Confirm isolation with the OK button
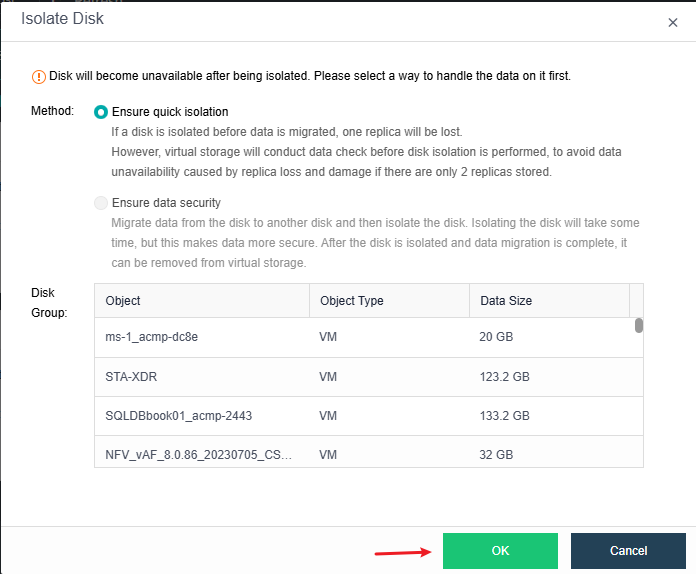696x574 pixels. coord(500,551)
